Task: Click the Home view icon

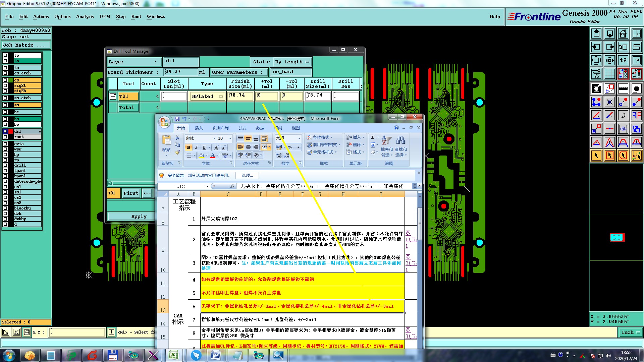Action: click(x=623, y=34)
